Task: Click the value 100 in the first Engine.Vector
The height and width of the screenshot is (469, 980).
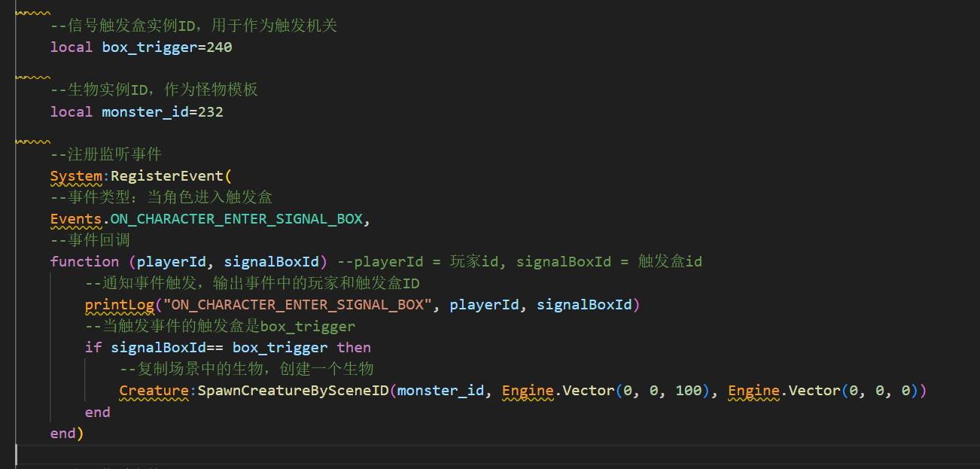Action: (x=689, y=391)
